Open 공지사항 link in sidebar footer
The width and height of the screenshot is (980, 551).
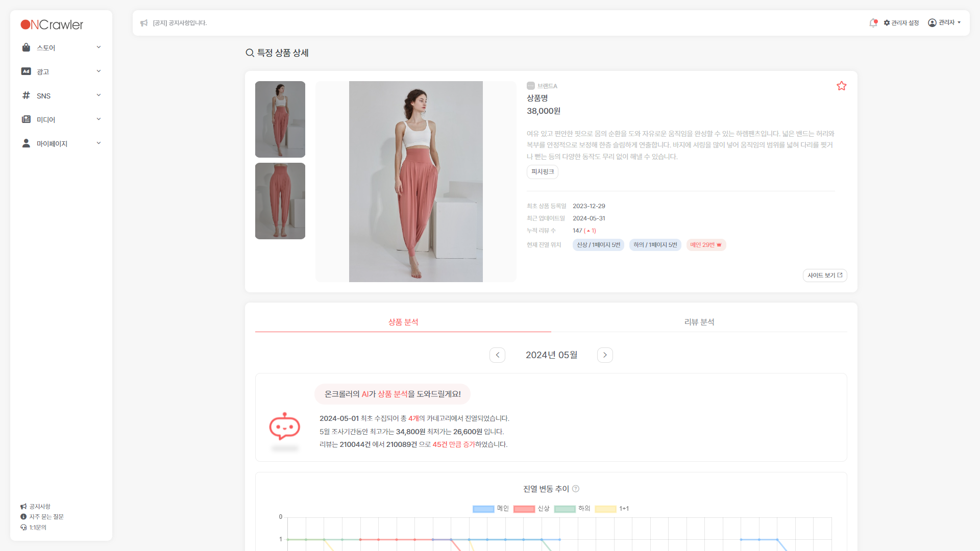[35, 507]
